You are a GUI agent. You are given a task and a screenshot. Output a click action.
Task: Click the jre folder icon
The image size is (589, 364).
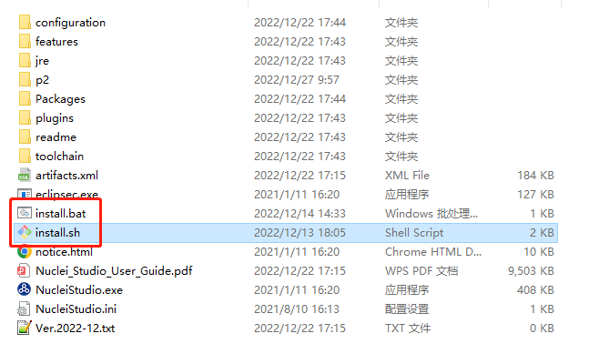pyautogui.click(x=25, y=60)
